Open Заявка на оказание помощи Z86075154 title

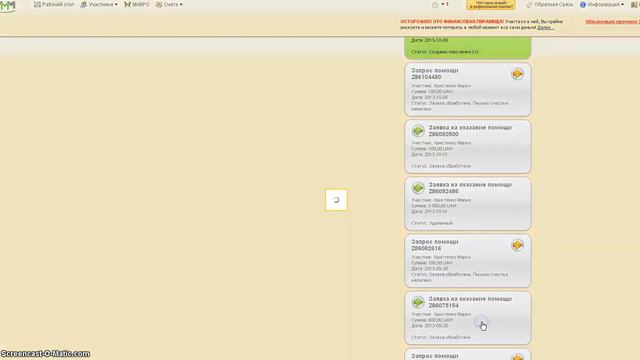[470, 302]
